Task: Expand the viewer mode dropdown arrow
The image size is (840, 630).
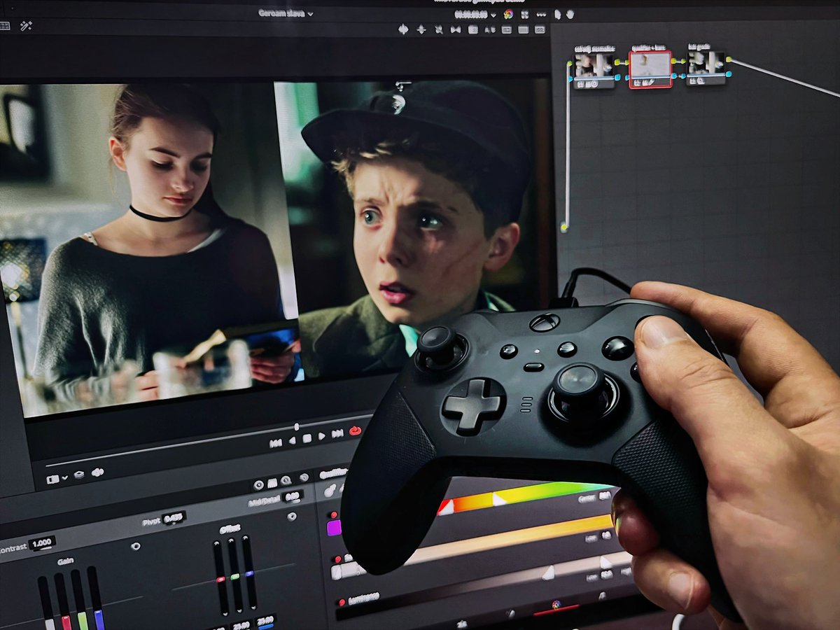Action: [x=64, y=477]
